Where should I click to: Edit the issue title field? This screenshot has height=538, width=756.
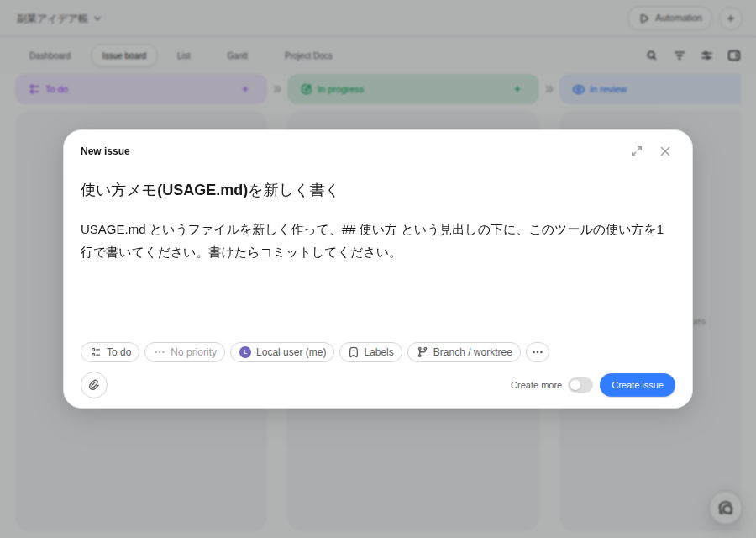coord(377,190)
